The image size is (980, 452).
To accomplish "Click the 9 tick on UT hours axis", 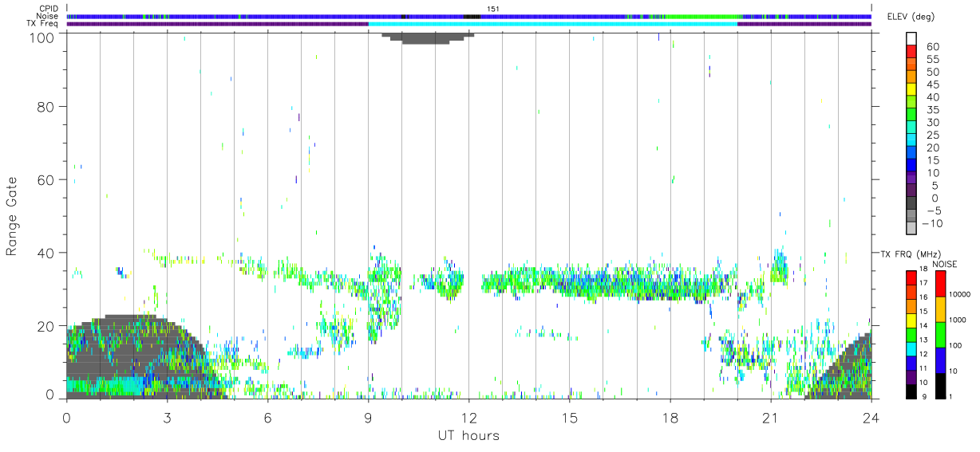I will click(368, 417).
